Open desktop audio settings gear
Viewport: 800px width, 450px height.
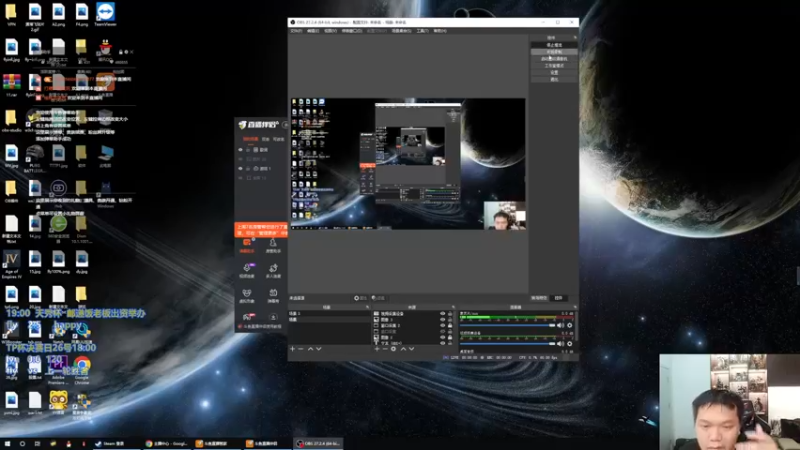click(569, 343)
